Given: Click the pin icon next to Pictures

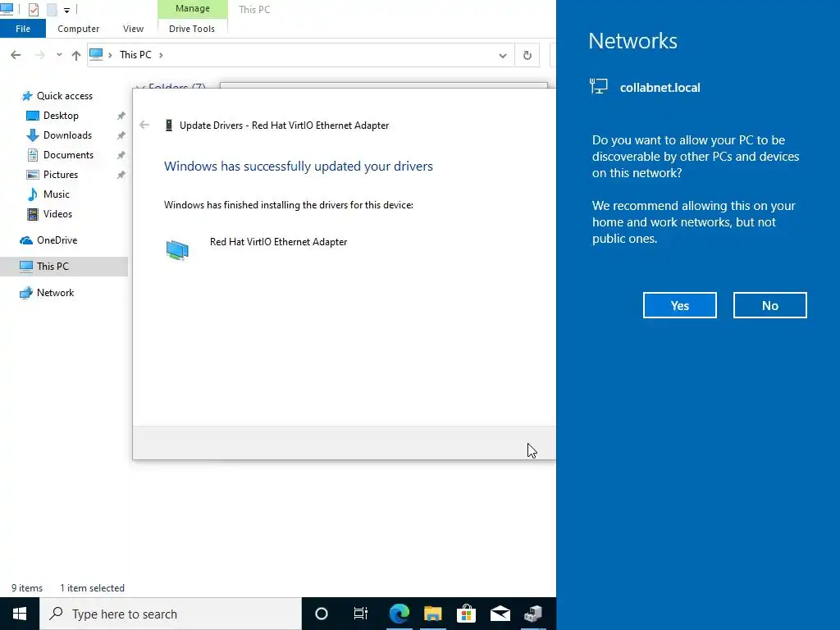Looking at the screenshot, I should (x=121, y=175).
